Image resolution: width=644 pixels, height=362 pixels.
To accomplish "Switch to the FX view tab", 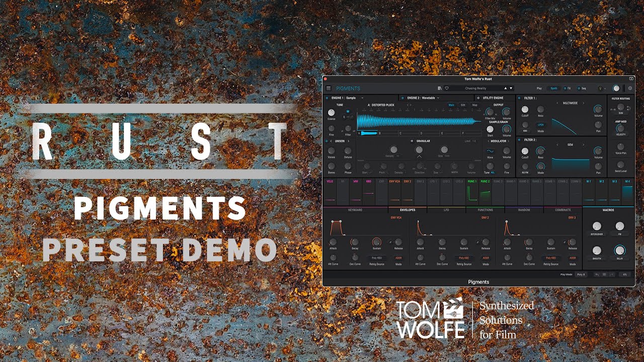I will pyautogui.click(x=567, y=88).
